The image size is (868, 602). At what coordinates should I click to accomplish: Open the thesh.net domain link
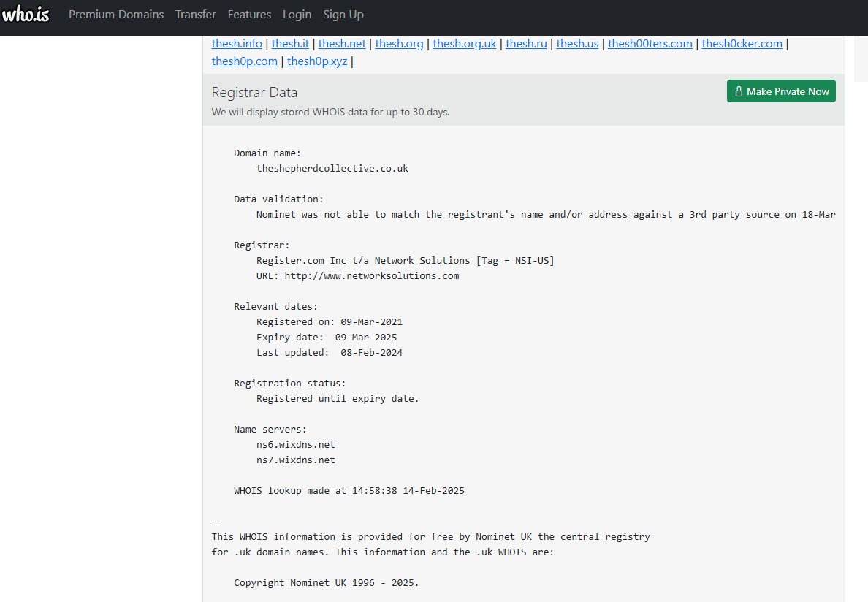point(341,44)
